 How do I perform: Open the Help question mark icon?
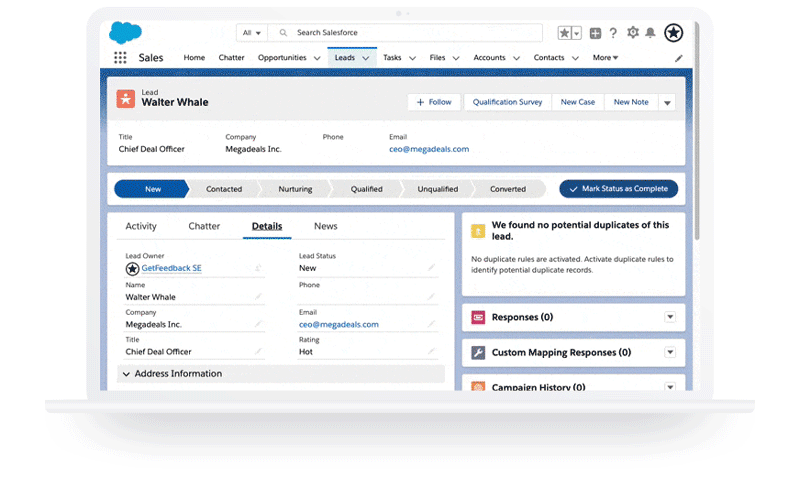click(x=613, y=33)
